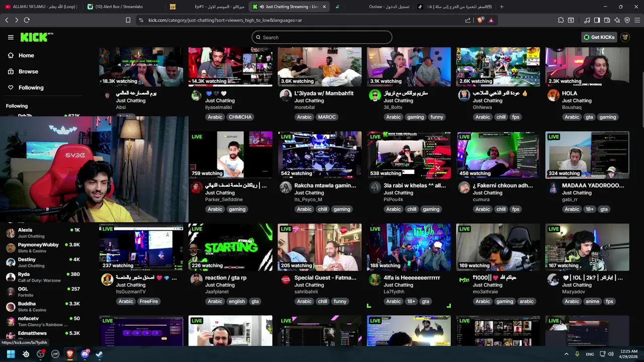
Task: Click the Get KICKs button
Action: (x=599, y=37)
